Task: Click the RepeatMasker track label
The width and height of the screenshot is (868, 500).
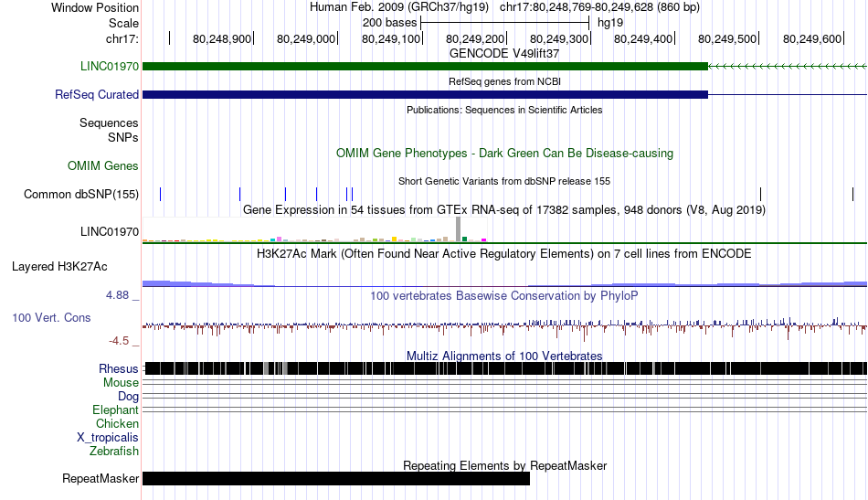Action: (101, 479)
